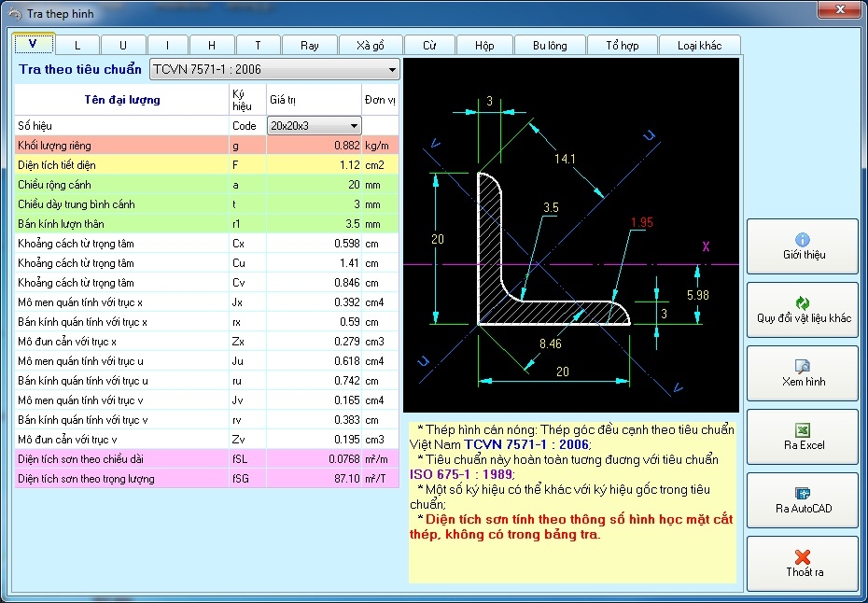Switch to the L tab

tap(77, 46)
